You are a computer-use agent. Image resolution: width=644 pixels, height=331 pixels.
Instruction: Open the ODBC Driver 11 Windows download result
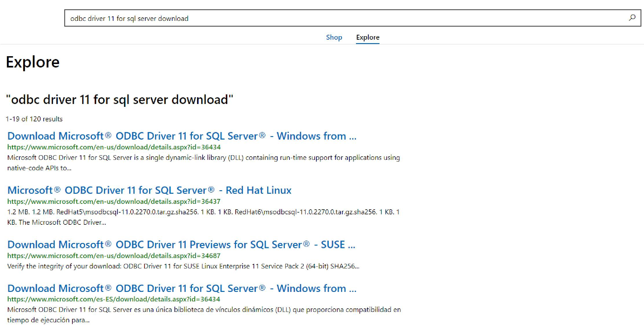click(x=182, y=136)
